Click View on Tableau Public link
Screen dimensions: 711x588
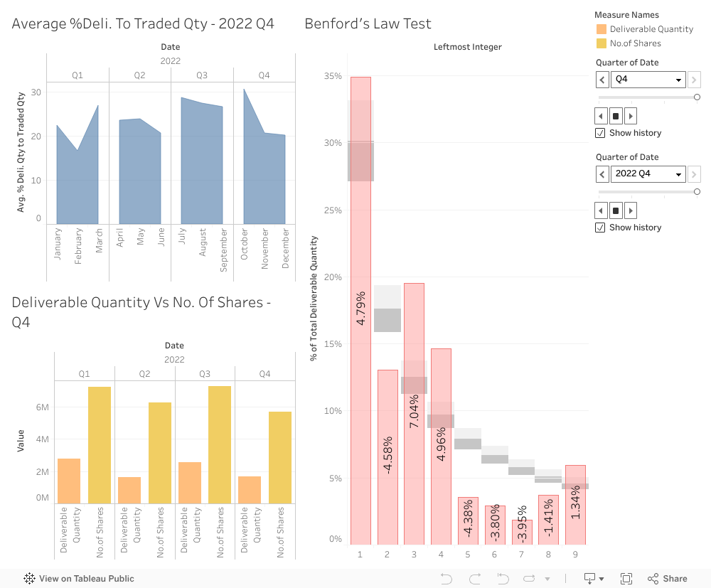[79, 579]
